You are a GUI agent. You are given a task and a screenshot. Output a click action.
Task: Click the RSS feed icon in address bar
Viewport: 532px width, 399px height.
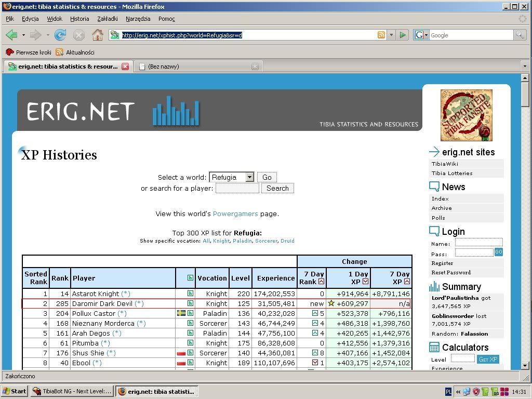tap(381, 35)
